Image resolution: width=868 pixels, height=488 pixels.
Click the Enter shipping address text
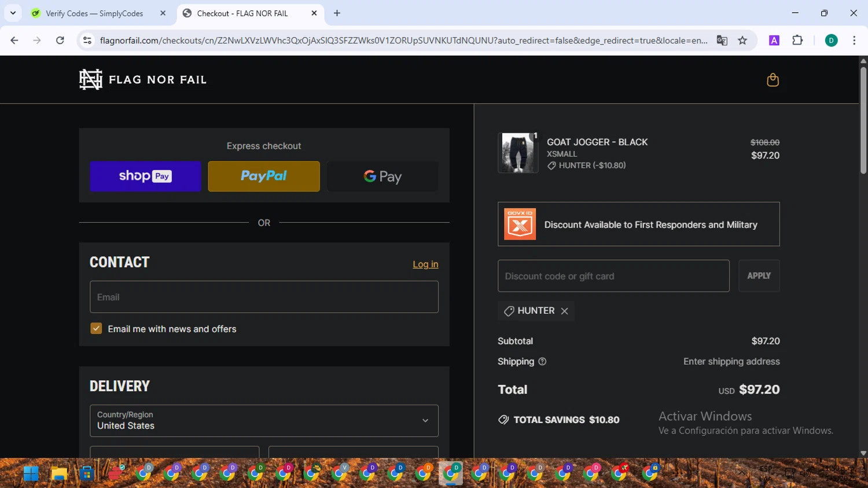point(731,362)
